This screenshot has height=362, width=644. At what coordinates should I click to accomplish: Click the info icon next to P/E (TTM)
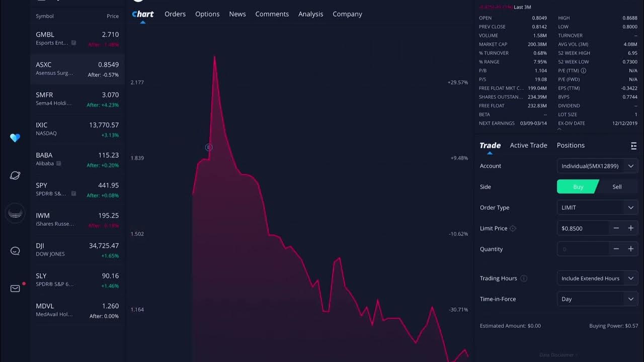coord(584,71)
